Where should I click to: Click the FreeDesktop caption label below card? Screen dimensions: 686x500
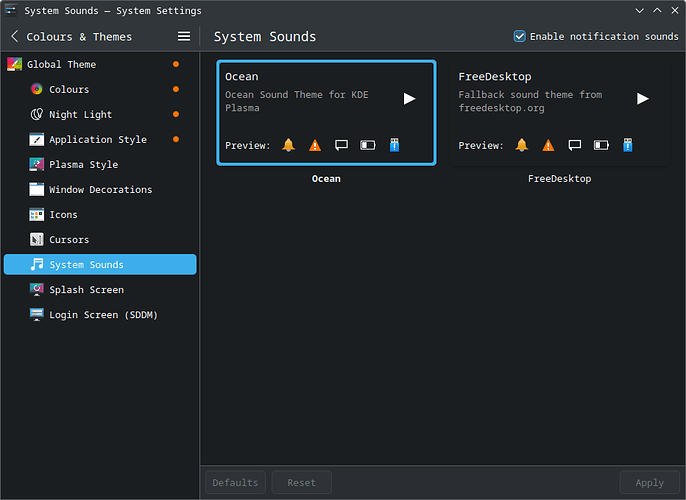(x=560, y=178)
